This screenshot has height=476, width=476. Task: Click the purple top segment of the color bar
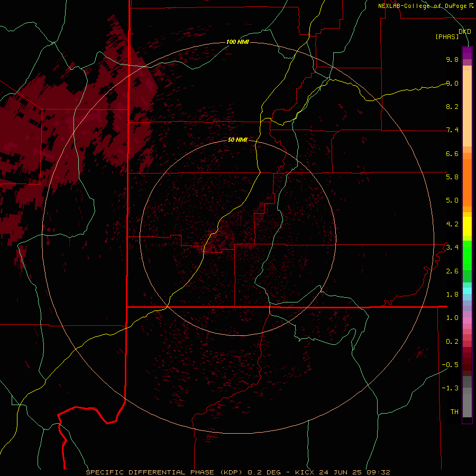point(467,53)
